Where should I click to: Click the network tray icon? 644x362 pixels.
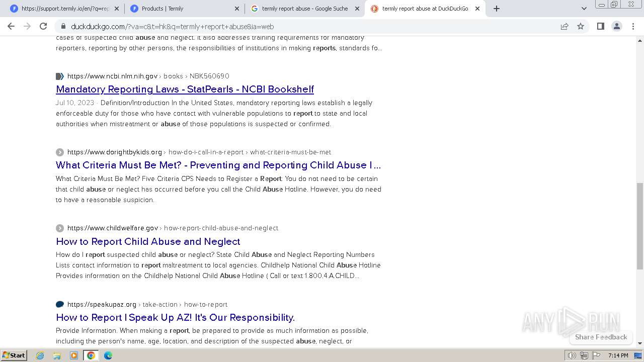pyautogui.click(x=584, y=355)
